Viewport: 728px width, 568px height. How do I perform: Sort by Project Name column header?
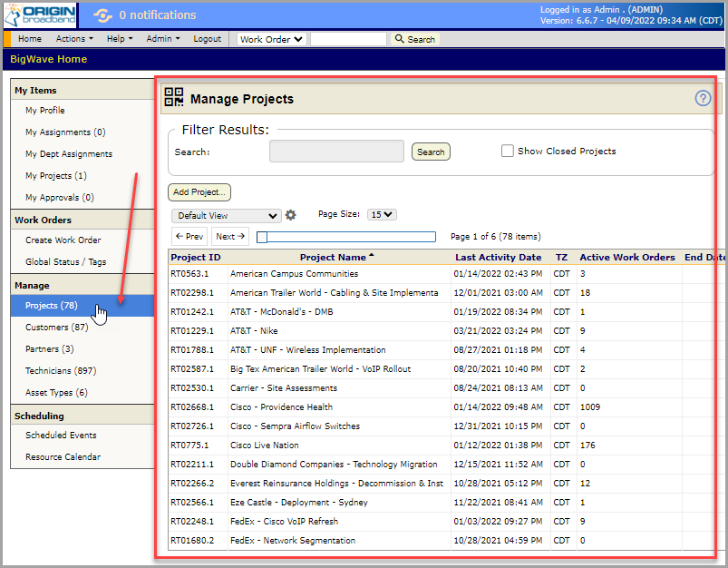(333, 257)
